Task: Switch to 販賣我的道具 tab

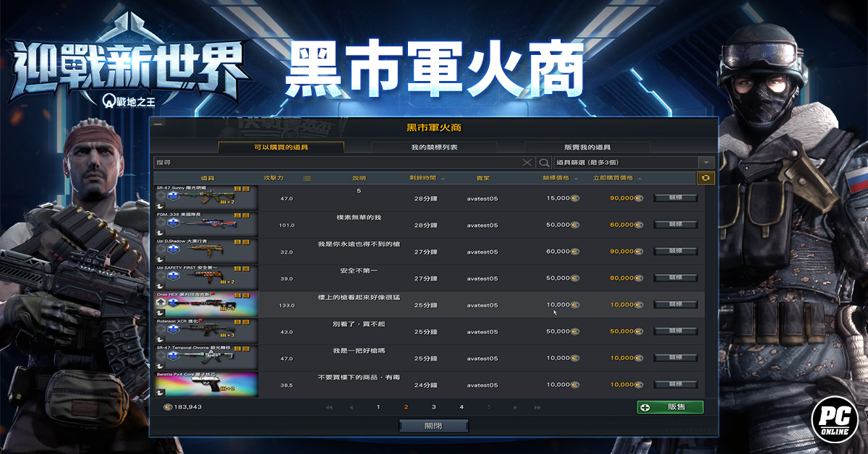Action: pyautogui.click(x=587, y=147)
